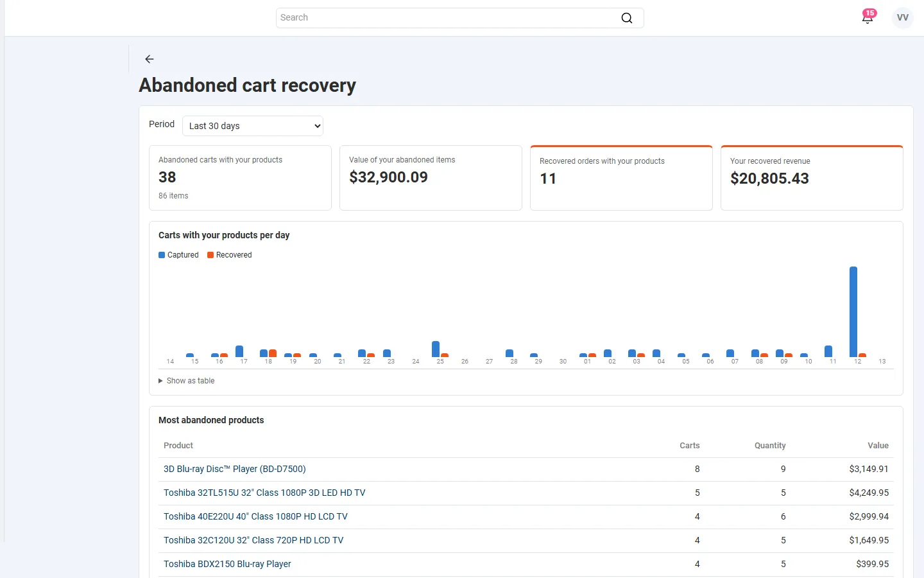Open Toshiba 40E220U 40" HD LCD TV link
This screenshot has width=924, height=578.
click(x=255, y=516)
